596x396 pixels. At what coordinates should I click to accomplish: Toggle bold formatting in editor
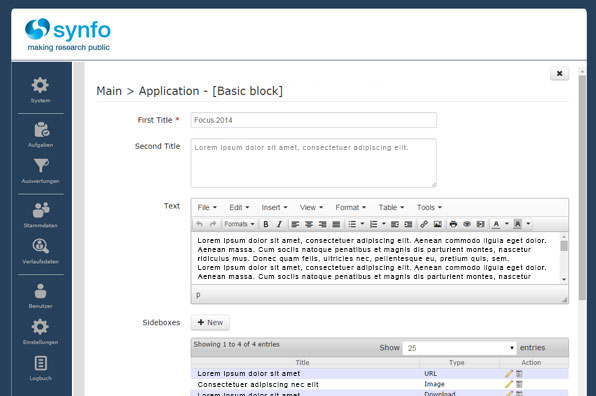pos(266,224)
